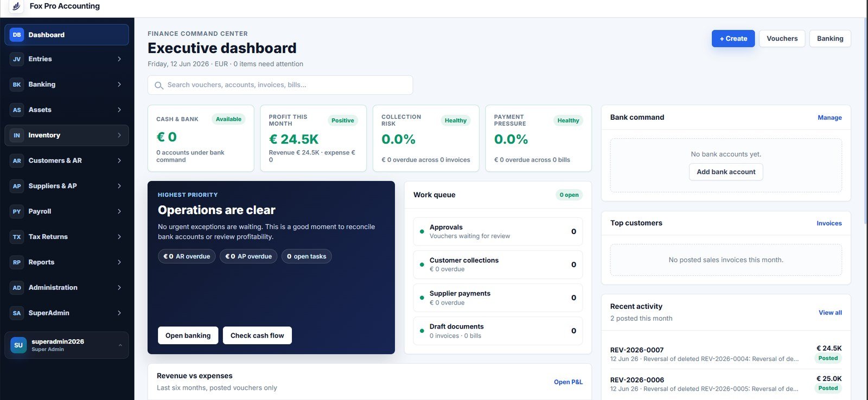Click the Manage link in Bank command
This screenshot has height=400, width=868.
coord(829,118)
